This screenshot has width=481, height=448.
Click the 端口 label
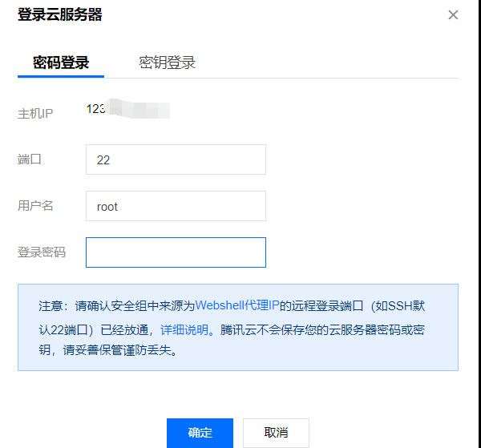point(30,159)
